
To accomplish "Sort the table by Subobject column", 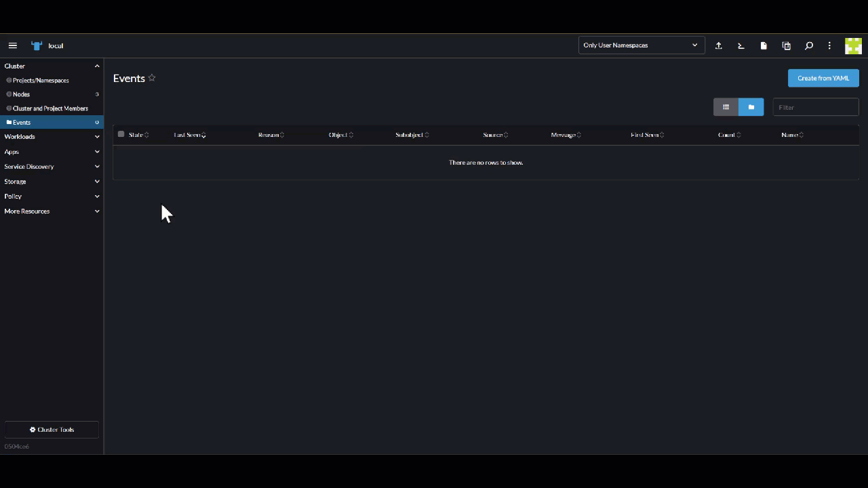I will pyautogui.click(x=412, y=135).
